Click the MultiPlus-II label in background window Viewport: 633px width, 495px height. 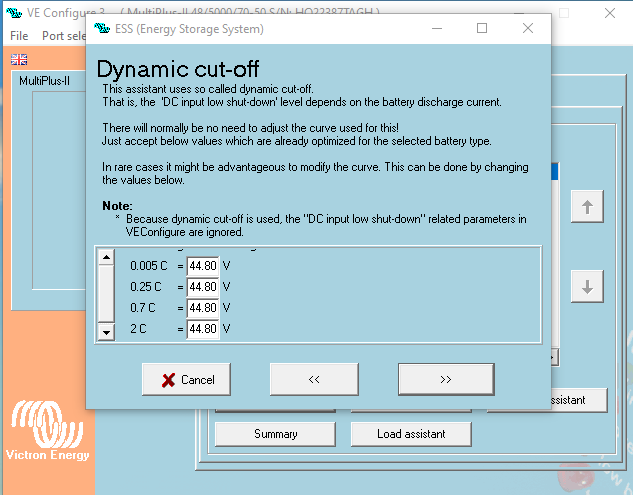tap(44, 81)
